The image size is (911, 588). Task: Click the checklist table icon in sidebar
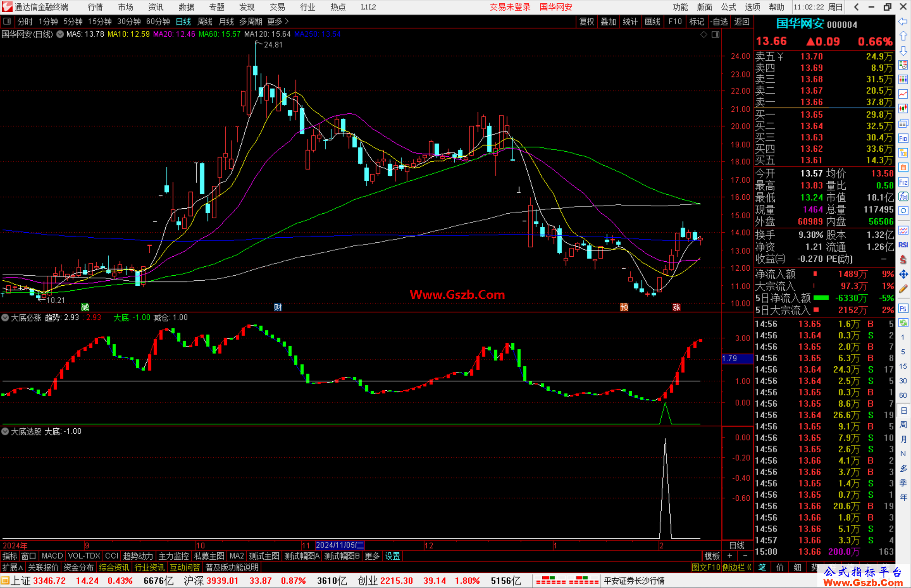click(903, 65)
